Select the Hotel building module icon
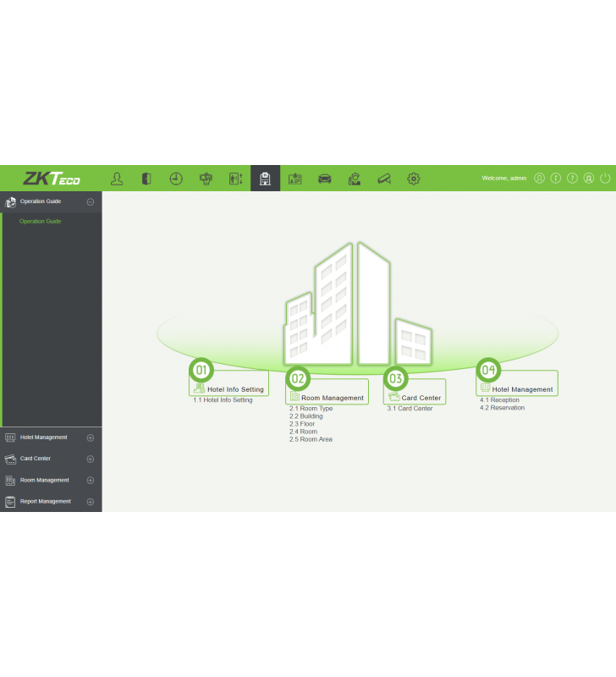Image resolution: width=616 pixels, height=677 pixels. click(x=265, y=179)
